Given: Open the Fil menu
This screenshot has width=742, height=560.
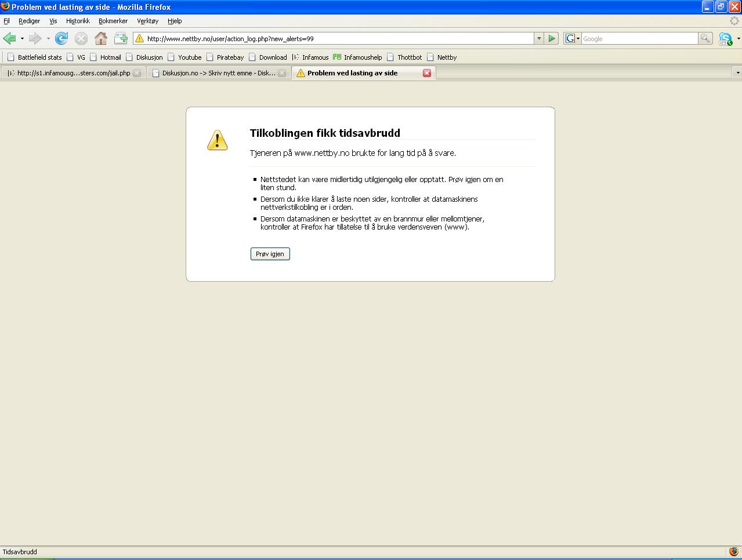Looking at the screenshot, I should (x=6, y=21).
